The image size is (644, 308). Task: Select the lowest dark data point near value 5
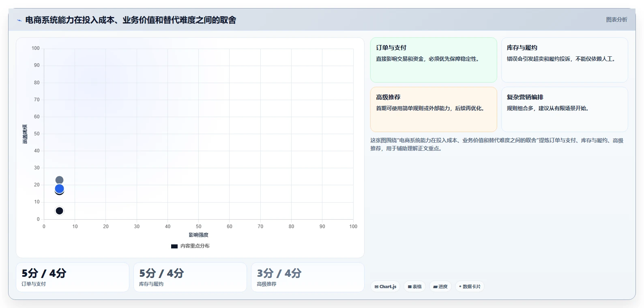(59, 211)
